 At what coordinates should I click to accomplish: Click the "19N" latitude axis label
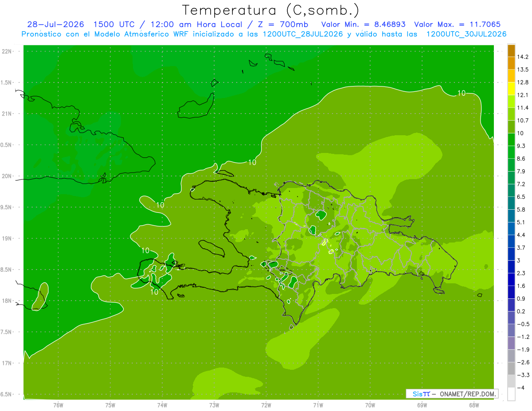click(x=6, y=238)
